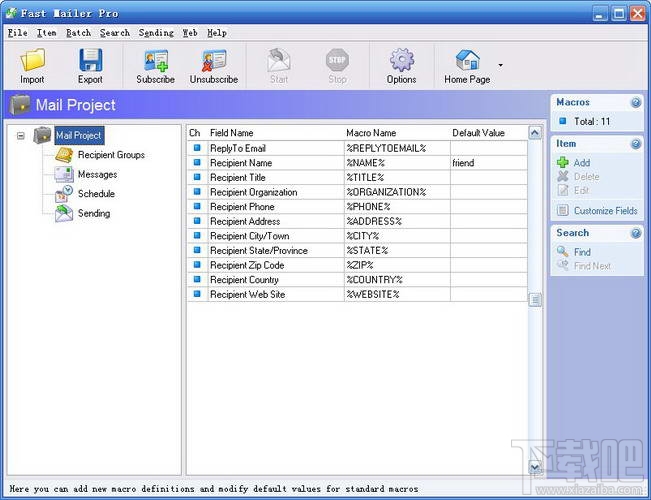Toggle the checkbox for Recipient Country row
This screenshot has width=651, height=500.
pyautogui.click(x=197, y=280)
